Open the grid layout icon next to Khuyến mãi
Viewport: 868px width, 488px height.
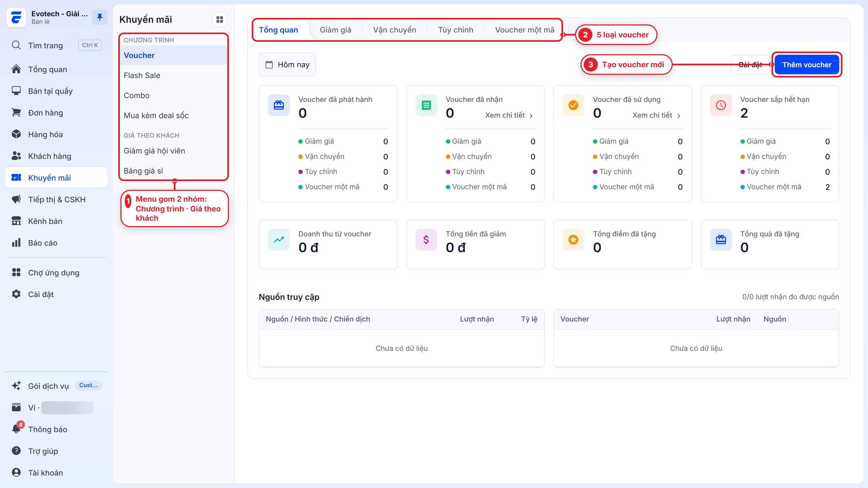pyautogui.click(x=220, y=20)
